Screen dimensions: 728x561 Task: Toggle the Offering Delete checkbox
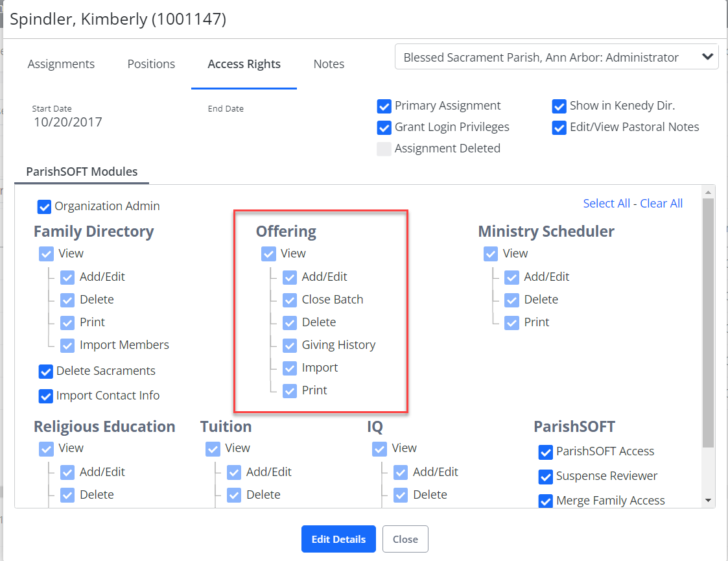(290, 323)
